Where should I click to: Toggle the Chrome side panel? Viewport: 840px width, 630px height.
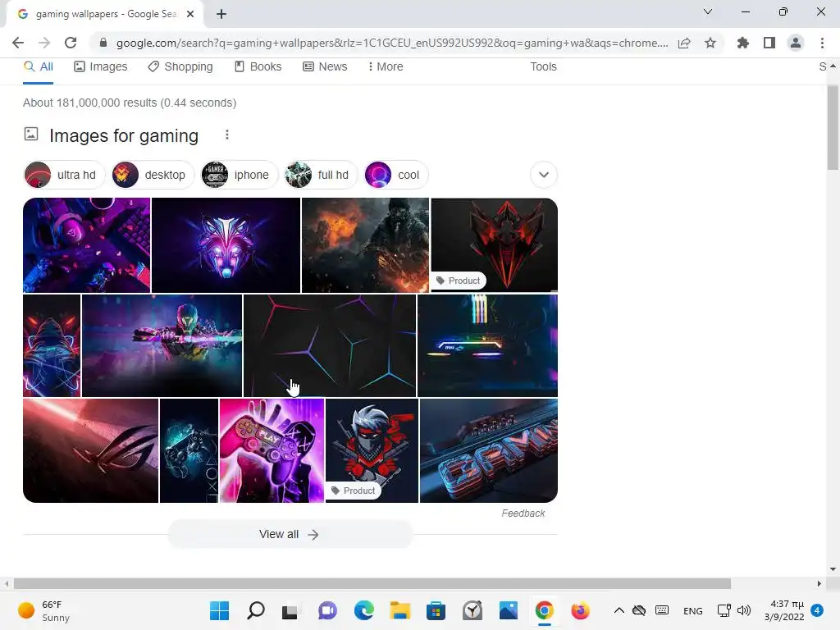click(769, 43)
